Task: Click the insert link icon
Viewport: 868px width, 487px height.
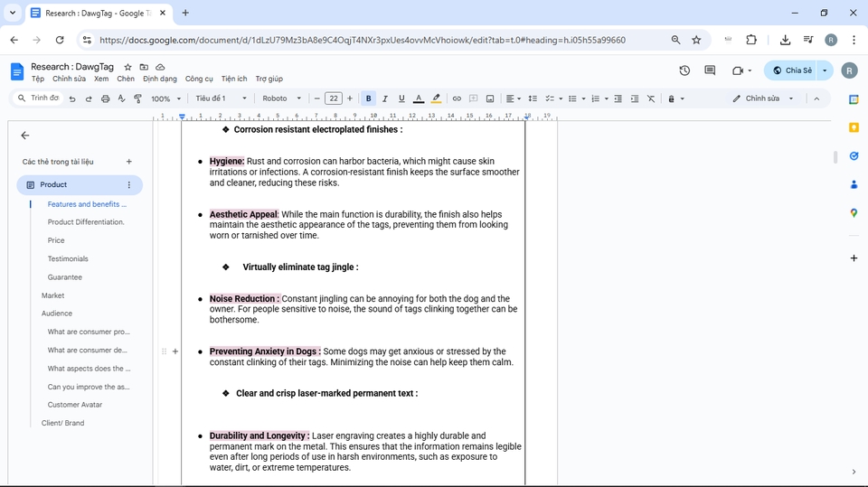Action: point(457,98)
